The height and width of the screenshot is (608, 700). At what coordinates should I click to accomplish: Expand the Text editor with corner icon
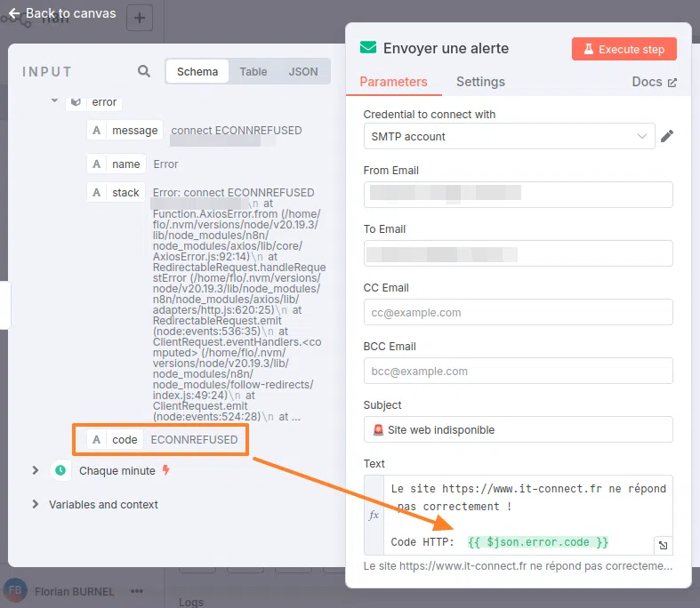pos(663,545)
